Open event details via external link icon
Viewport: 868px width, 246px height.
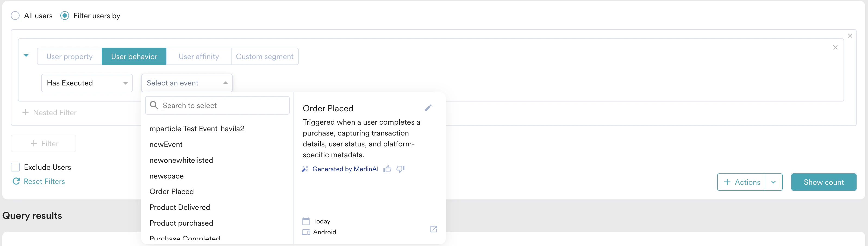point(433,229)
